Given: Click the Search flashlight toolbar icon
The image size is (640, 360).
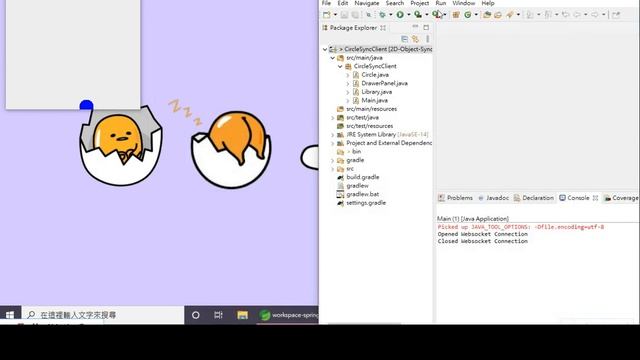Looking at the screenshot, I should tap(510, 15).
